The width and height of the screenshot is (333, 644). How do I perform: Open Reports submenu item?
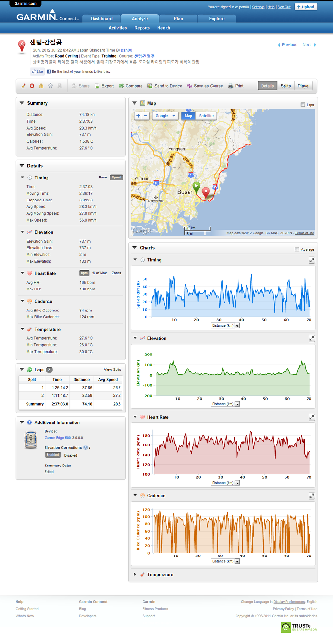142,28
